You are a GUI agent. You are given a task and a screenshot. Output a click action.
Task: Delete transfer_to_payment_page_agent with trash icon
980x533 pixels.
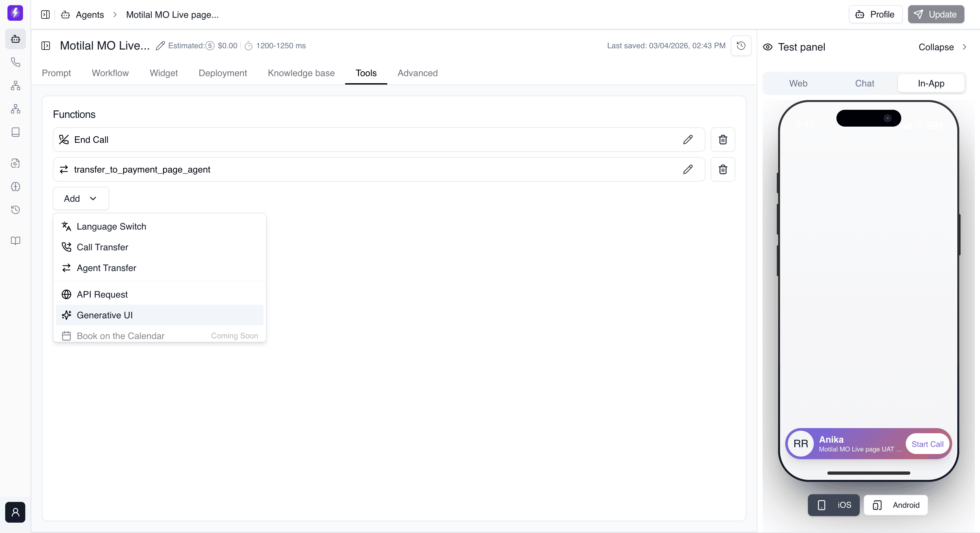[722, 170]
